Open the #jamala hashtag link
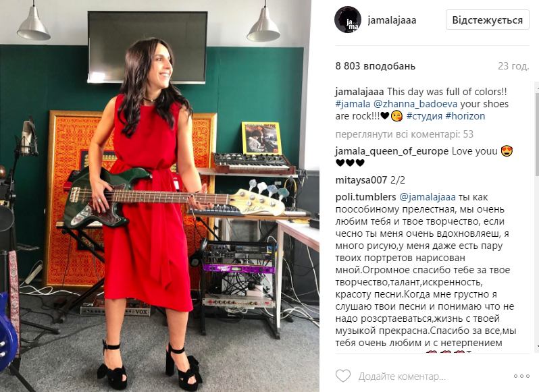Viewport: 539px width, 392px height. click(x=353, y=104)
